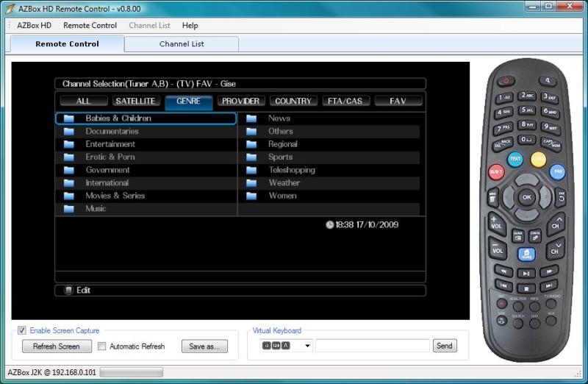Click the blue FAV button on the remote

(x=558, y=171)
